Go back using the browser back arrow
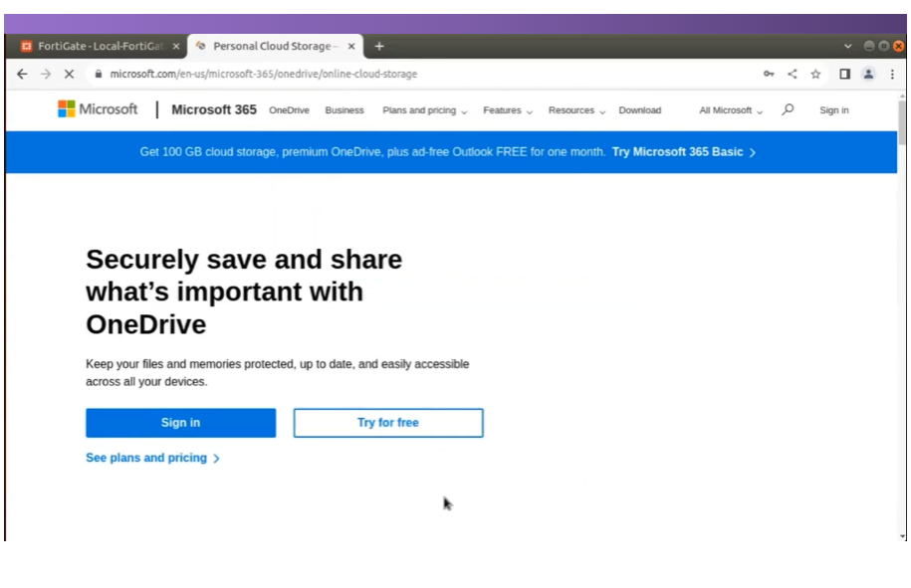911x588 pixels. point(22,75)
